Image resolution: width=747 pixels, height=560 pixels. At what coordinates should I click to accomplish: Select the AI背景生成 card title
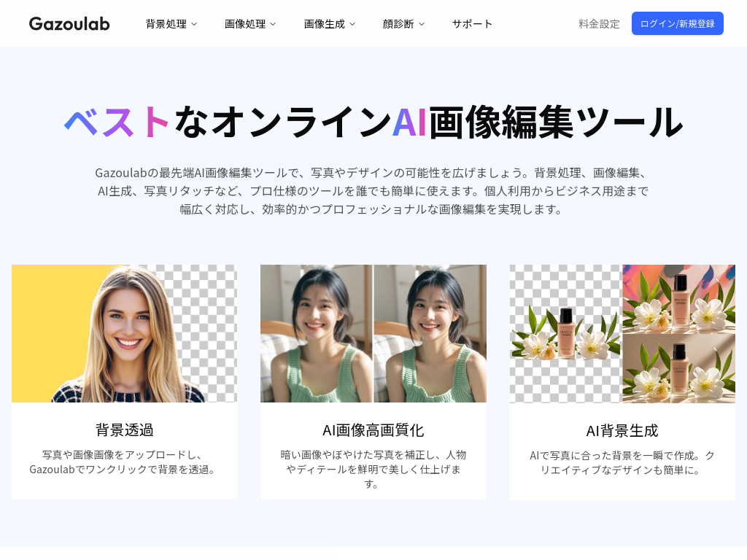coord(622,430)
